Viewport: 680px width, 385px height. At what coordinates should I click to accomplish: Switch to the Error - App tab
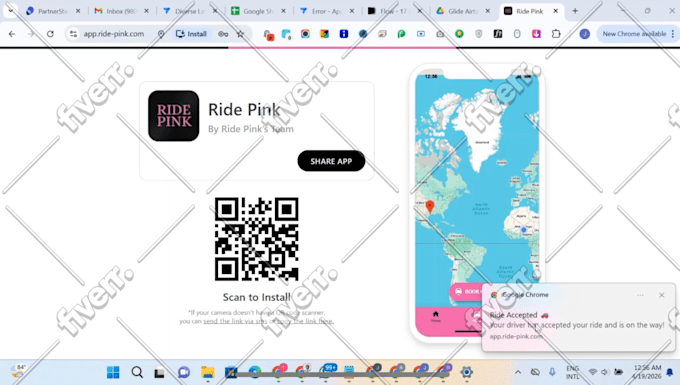click(326, 11)
